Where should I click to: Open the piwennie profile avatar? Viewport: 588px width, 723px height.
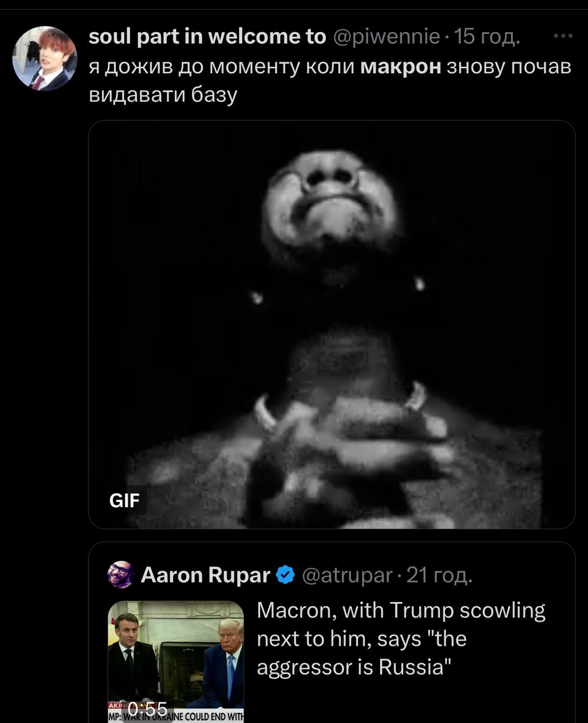[45, 58]
